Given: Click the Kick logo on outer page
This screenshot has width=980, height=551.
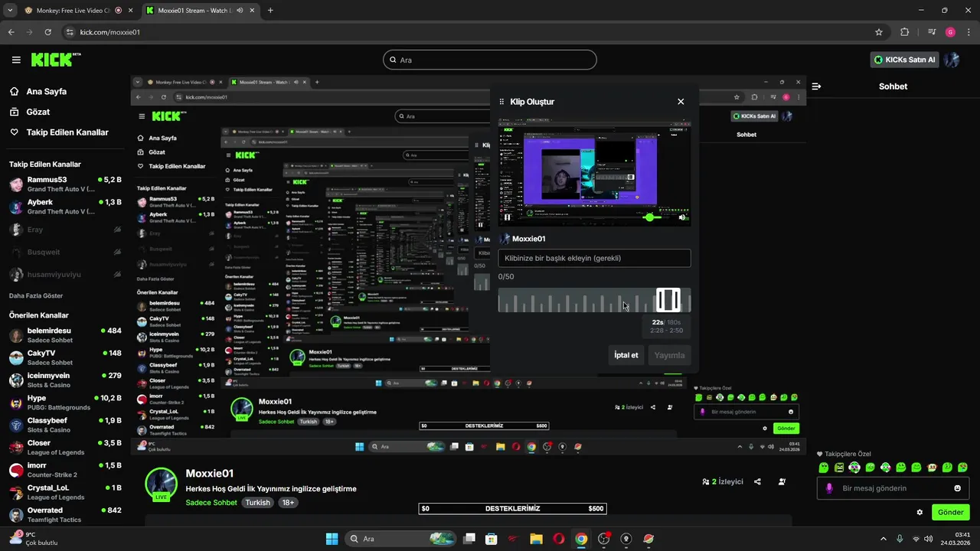Looking at the screenshot, I should [x=55, y=60].
